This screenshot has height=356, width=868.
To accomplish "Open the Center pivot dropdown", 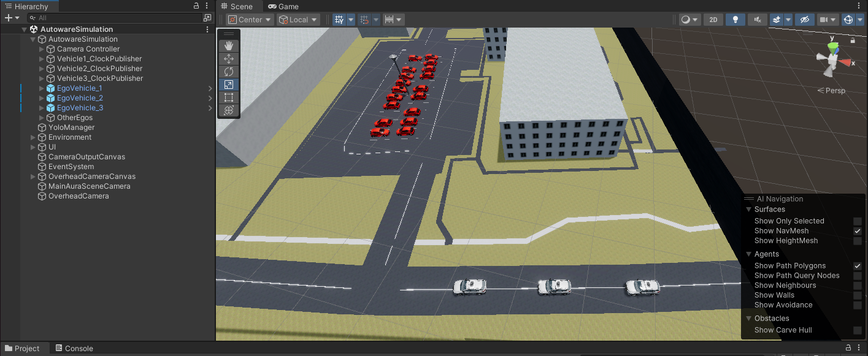I will (x=250, y=20).
